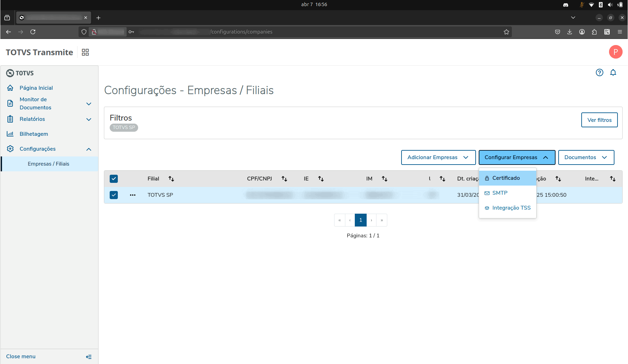Go back in browser history
628x364 pixels.
tap(8, 32)
